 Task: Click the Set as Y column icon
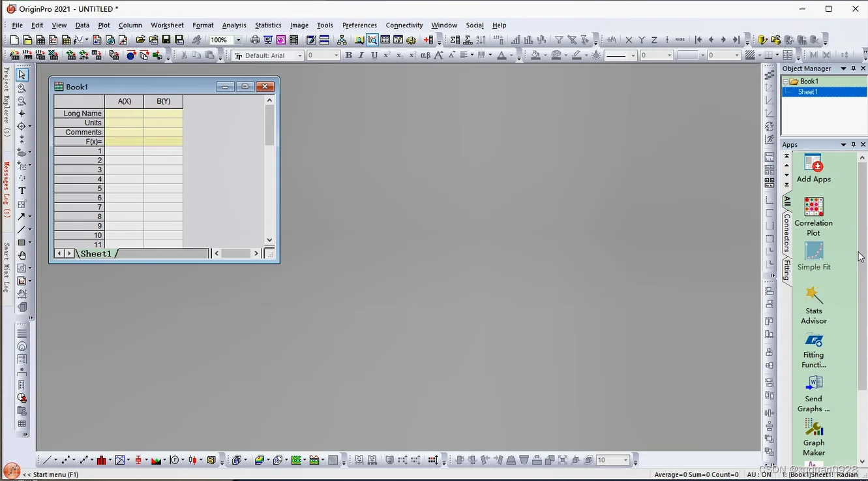[642, 40]
